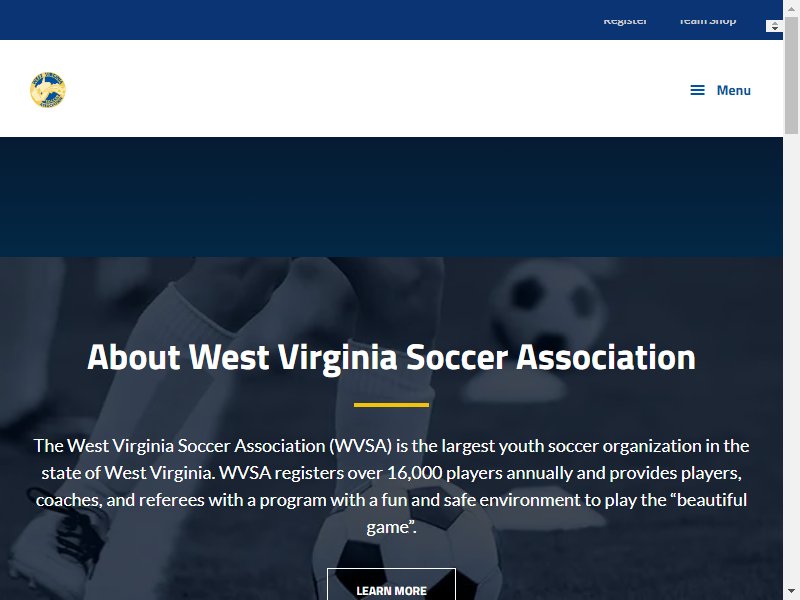Click the LEARN MORE button
Screen dimensions: 800x600
pos(391,584)
